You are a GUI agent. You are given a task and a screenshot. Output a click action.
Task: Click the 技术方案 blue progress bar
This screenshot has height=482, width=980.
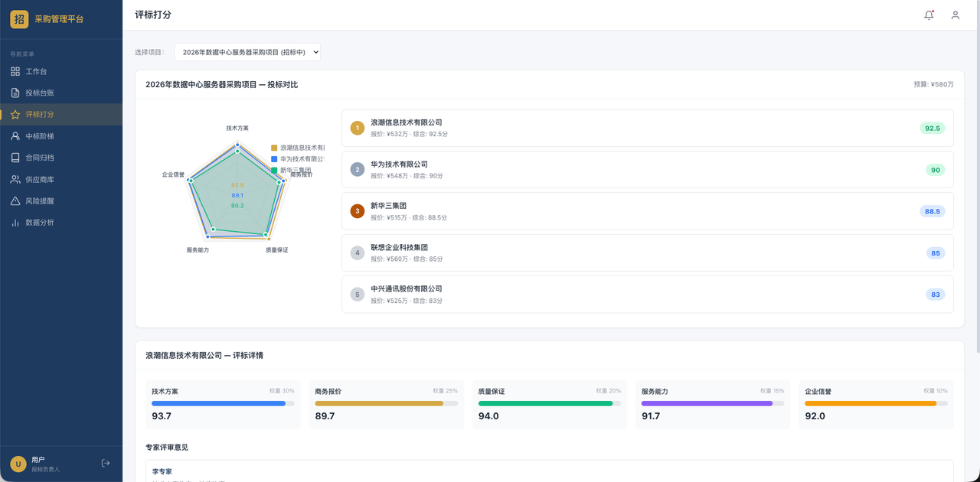(x=223, y=403)
